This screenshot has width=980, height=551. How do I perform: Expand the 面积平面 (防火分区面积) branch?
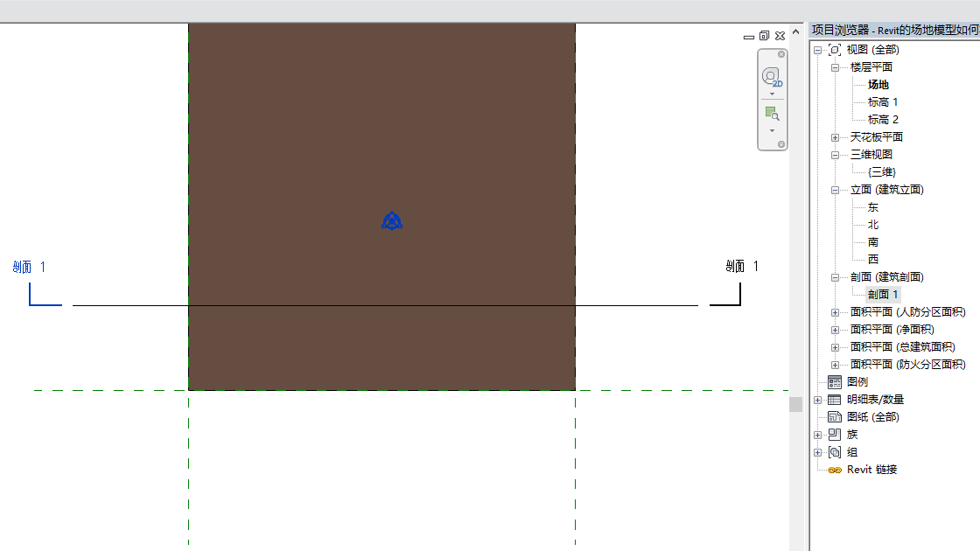835,365
